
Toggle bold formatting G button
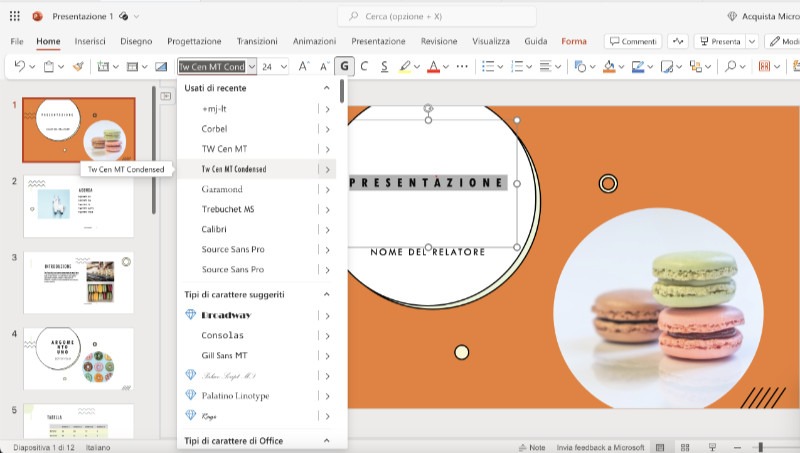click(x=345, y=66)
